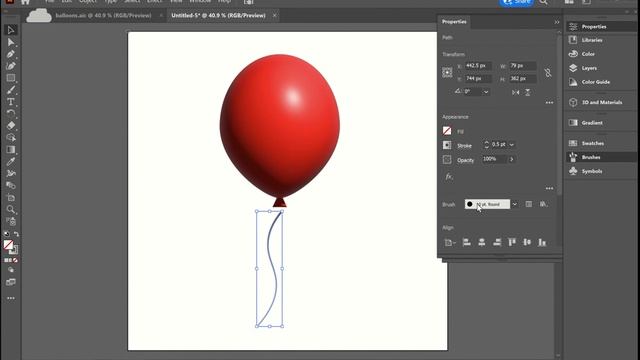Image resolution: width=640 pixels, height=360 pixels.
Task: Click the Y position field
Action: point(478,78)
